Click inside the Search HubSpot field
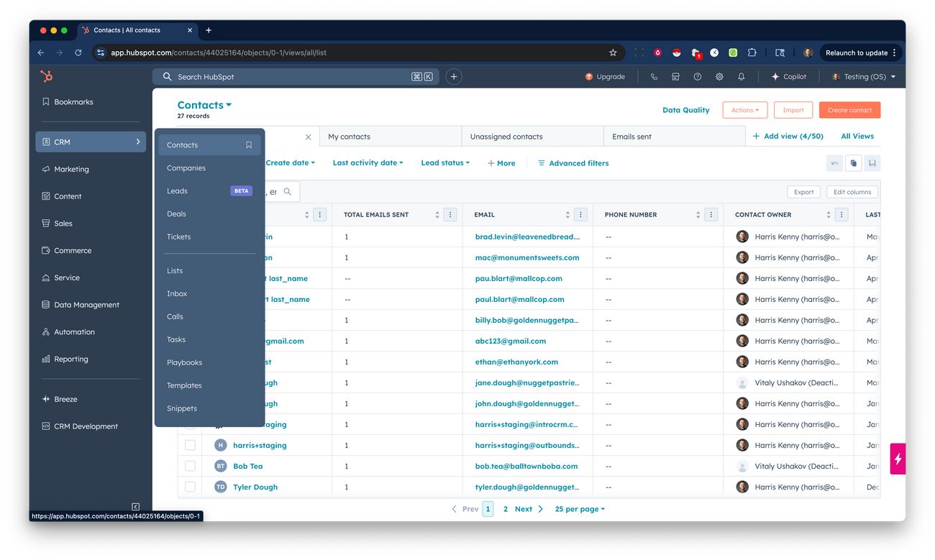 [x=288, y=75]
